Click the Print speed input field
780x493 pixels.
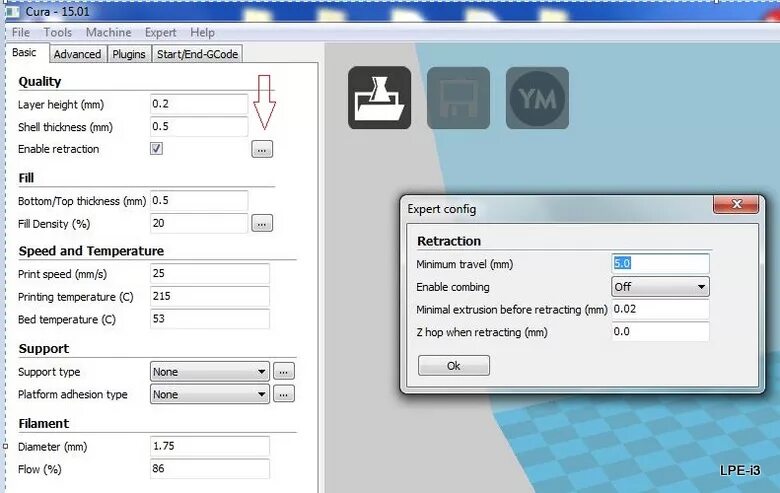tap(209, 274)
